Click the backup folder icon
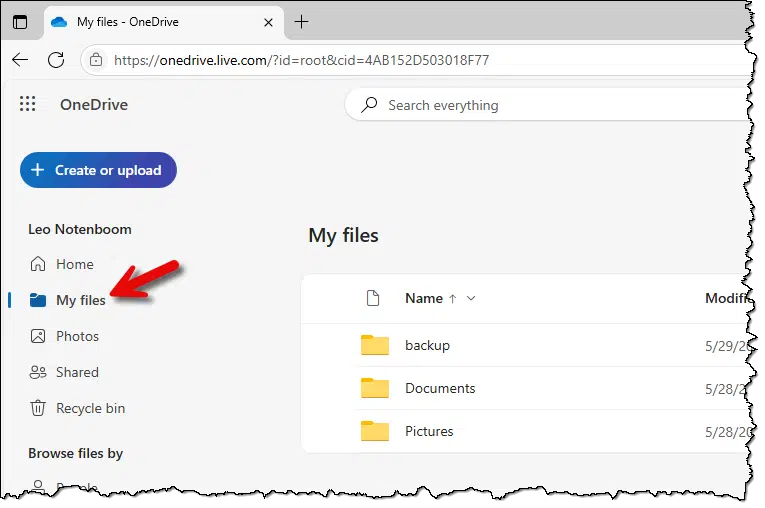765x508 pixels. tap(375, 345)
